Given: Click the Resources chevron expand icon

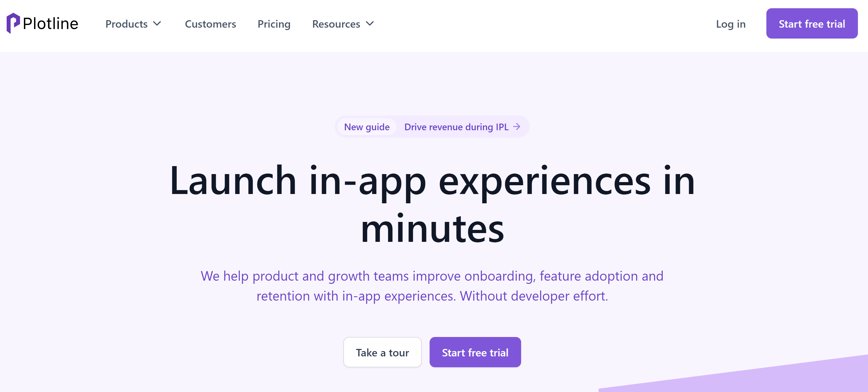Looking at the screenshot, I should click(x=371, y=24).
